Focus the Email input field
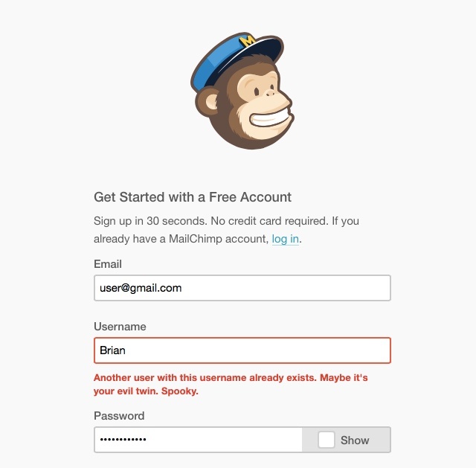 (x=242, y=288)
